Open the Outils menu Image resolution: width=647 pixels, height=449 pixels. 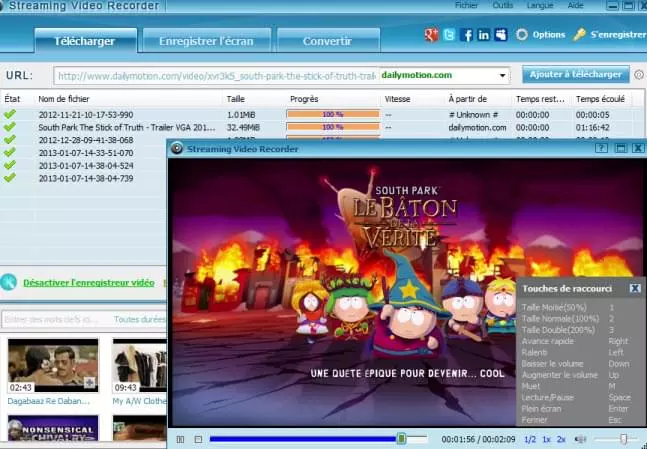click(503, 5)
